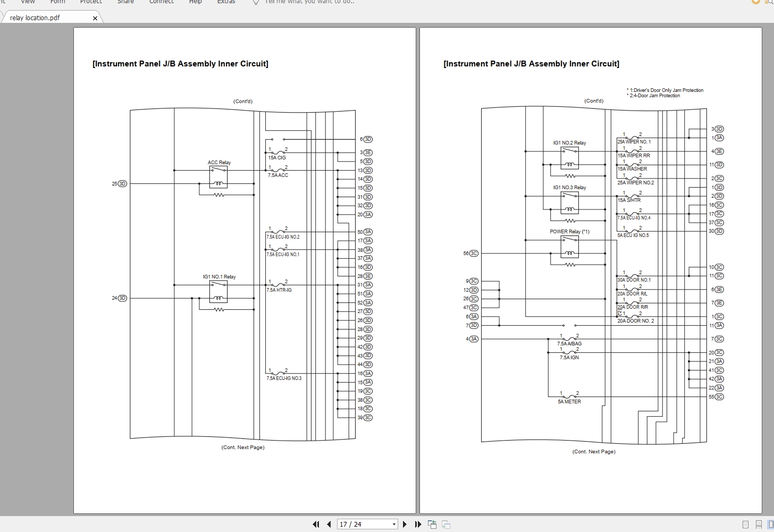Click the 7.5A ECU-IG NO.3 fuse label
The image size is (774, 532).
click(284, 378)
